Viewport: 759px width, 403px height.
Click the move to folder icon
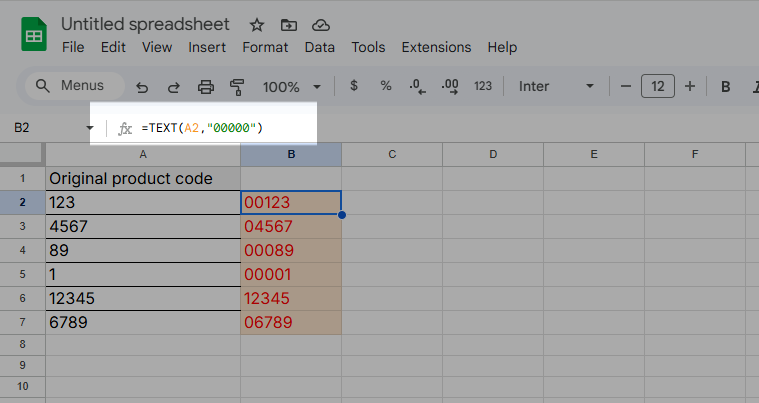pos(289,25)
